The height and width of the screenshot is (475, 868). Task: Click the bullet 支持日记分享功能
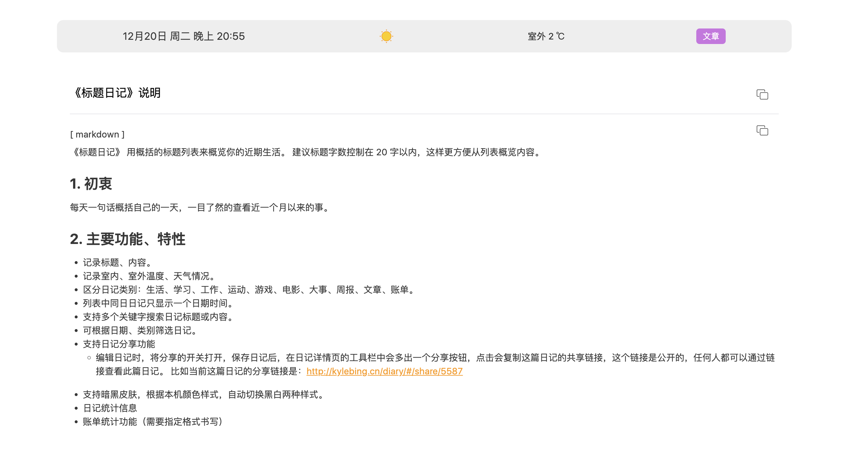119,344
